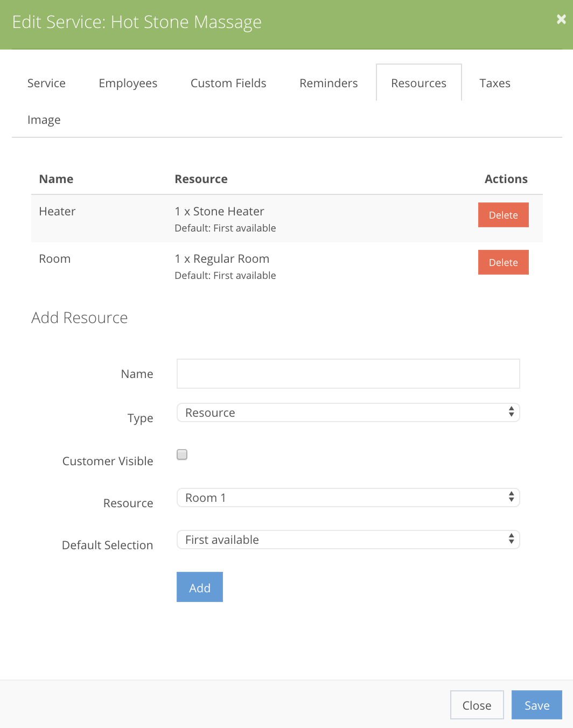The height and width of the screenshot is (728, 573).
Task: Select the Custom Fields tab
Action: [x=228, y=83]
